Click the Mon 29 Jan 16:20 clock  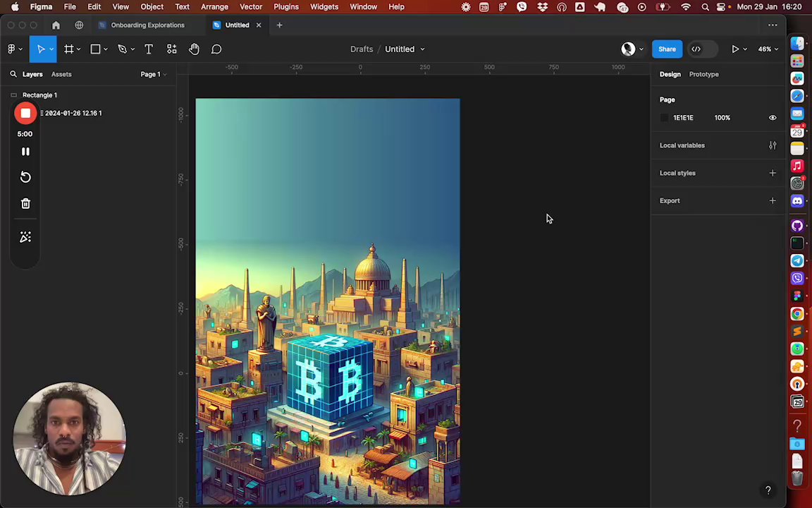769,7
